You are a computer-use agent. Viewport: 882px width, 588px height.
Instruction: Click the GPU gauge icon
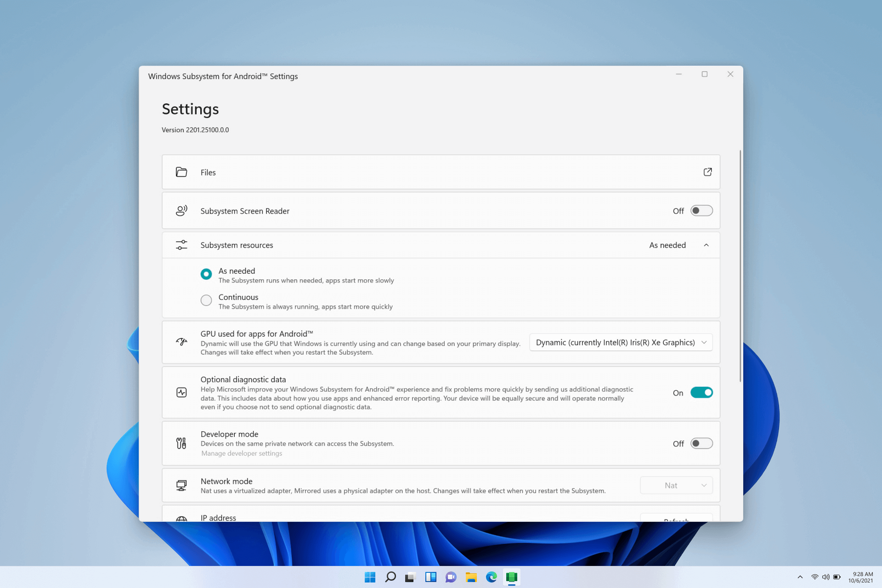coord(181,342)
